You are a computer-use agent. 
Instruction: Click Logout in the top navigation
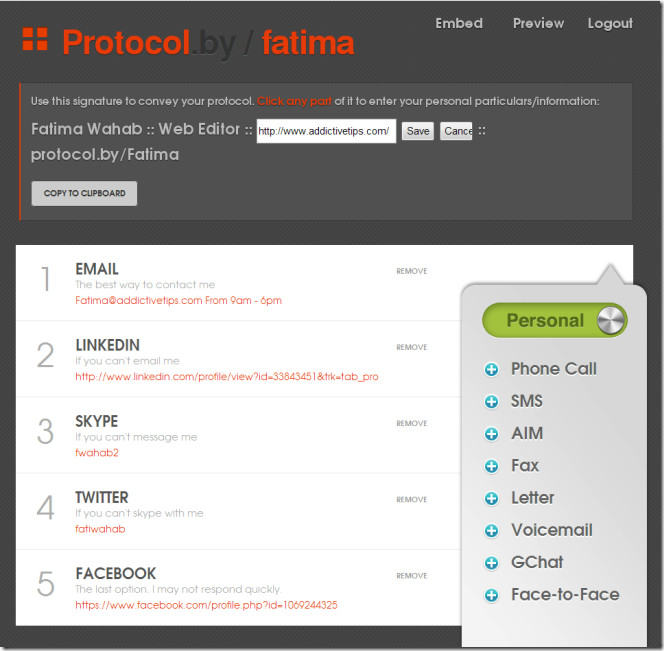point(610,23)
